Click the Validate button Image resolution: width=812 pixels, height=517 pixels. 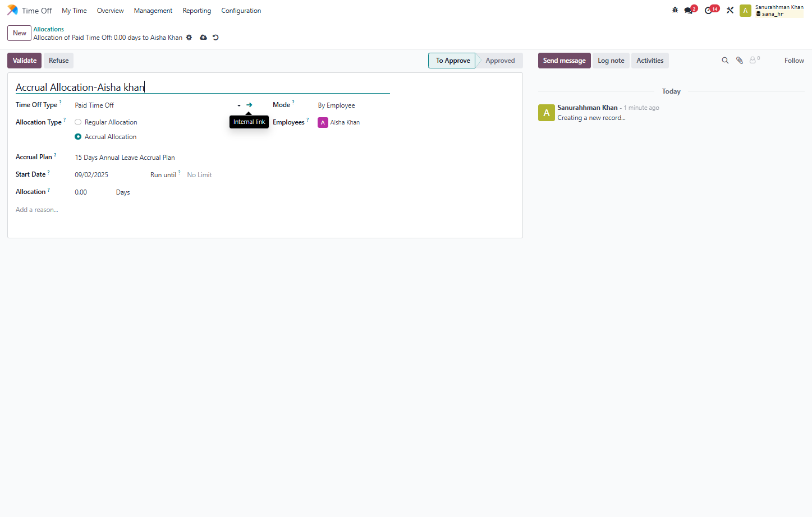click(25, 61)
